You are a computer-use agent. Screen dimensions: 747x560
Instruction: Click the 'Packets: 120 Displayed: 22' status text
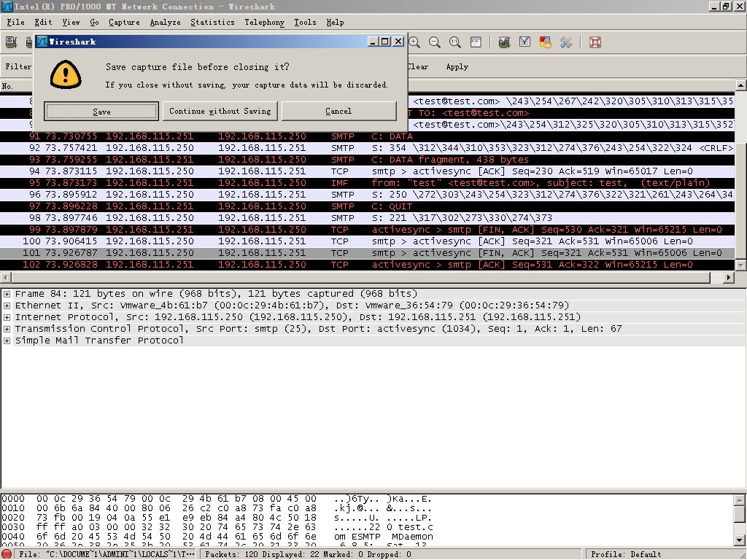[308, 554]
